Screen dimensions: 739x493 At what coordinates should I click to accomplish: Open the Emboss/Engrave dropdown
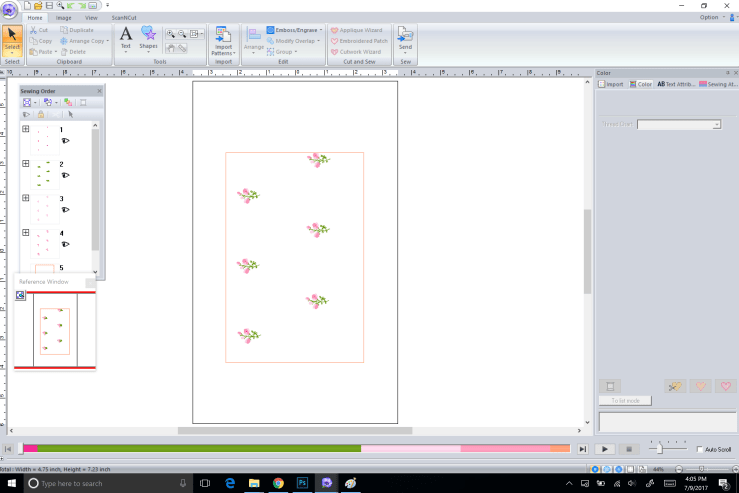coord(294,31)
